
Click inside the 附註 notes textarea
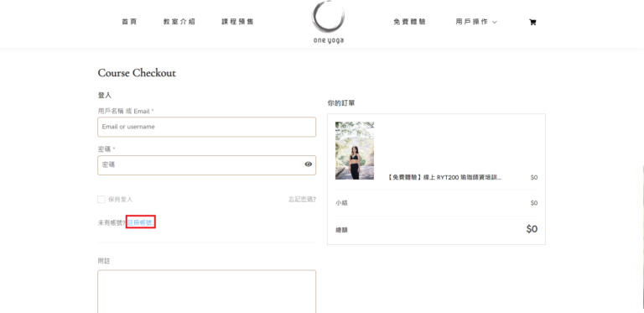coord(206,292)
